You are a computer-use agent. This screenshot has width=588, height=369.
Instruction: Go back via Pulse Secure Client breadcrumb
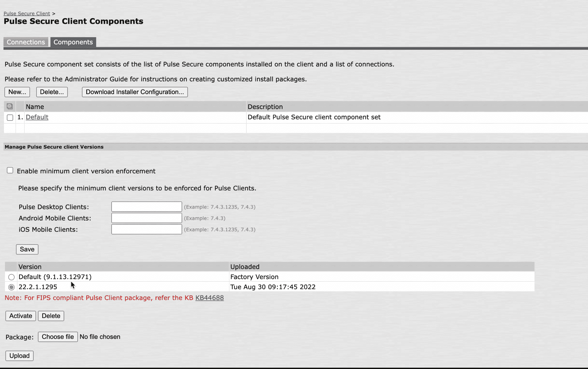[x=26, y=13]
